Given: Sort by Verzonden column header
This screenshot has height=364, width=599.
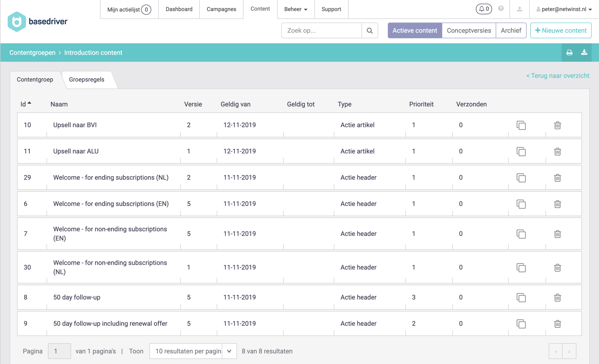Looking at the screenshot, I should coord(471,104).
